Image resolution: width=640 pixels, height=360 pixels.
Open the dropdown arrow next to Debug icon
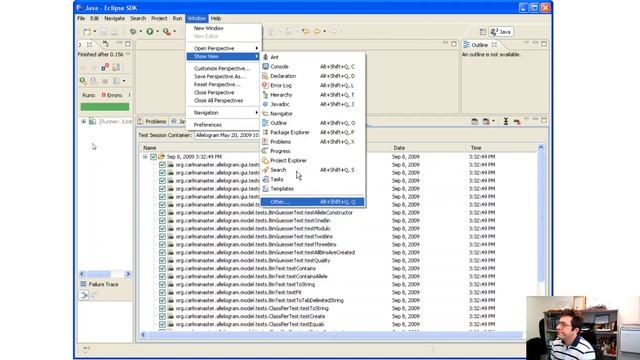click(x=140, y=31)
